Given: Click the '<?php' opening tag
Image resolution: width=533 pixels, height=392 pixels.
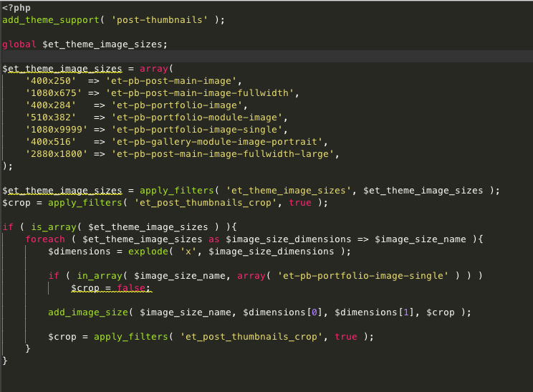Looking at the screenshot, I should (x=16, y=7).
